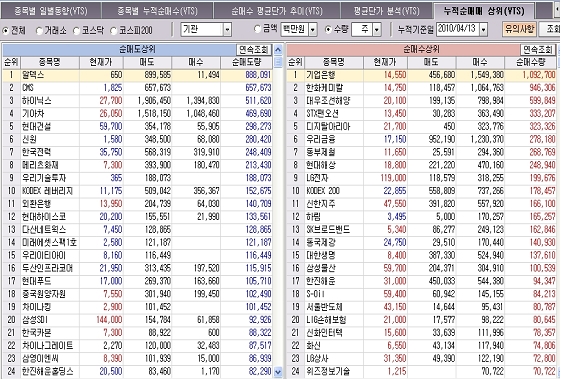
Task: Open the 누적기준일 date picker dropdown
Action: [x=483, y=29]
